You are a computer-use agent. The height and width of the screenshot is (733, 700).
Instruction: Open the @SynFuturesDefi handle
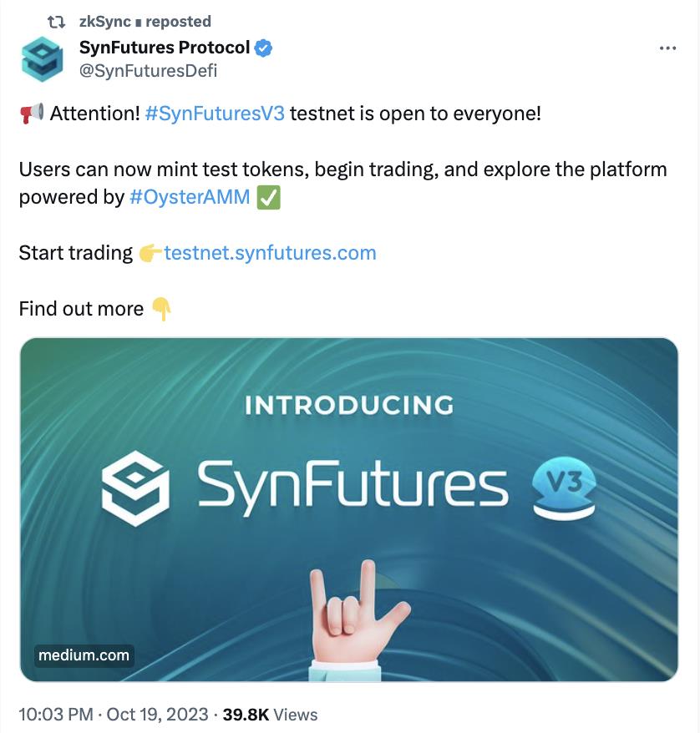148,70
